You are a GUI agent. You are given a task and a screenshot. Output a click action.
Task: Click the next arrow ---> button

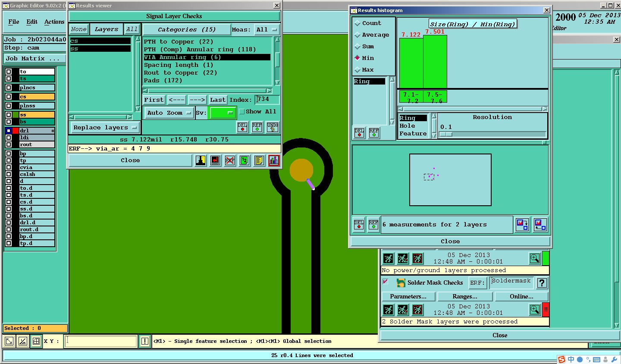[x=198, y=100]
